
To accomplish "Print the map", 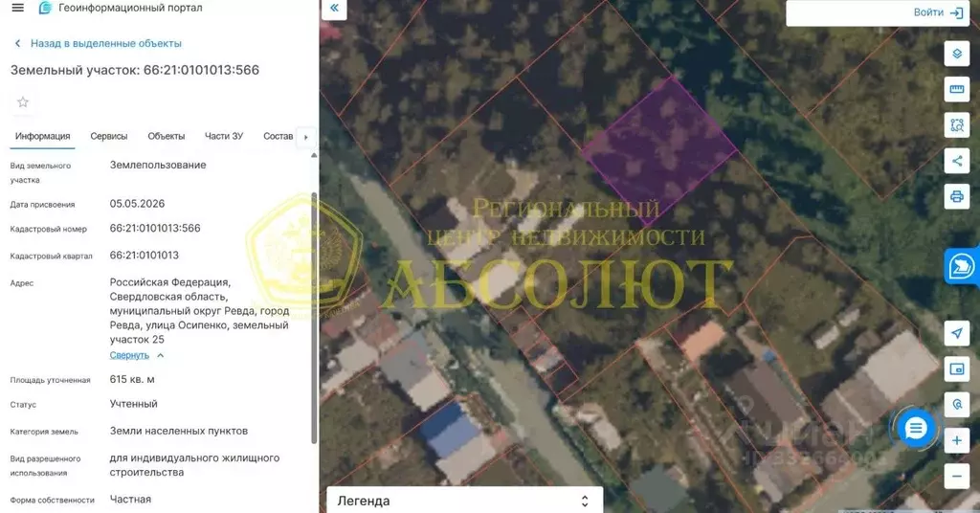I will (x=957, y=196).
